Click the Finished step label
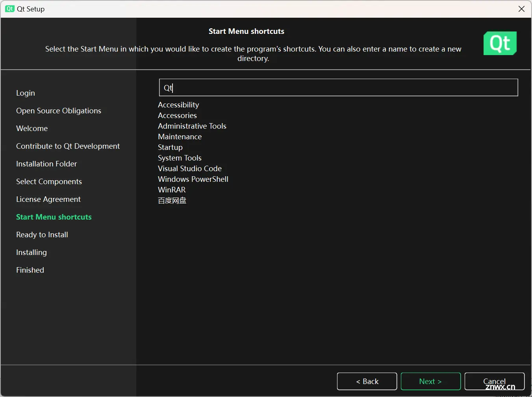 pyautogui.click(x=30, y=270)
